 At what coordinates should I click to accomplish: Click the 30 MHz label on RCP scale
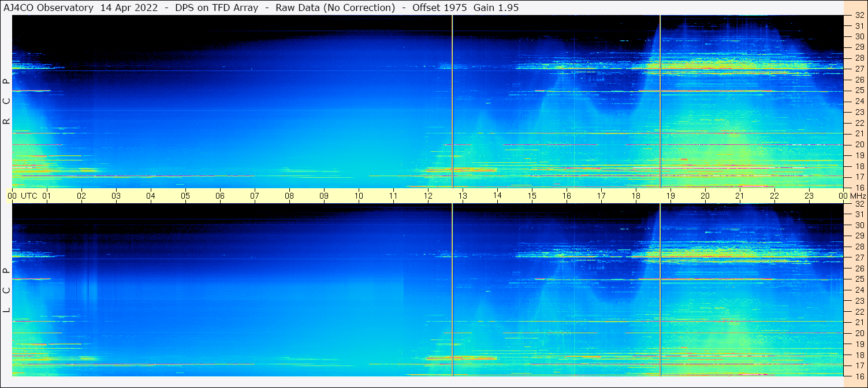(x=859, y=36)
